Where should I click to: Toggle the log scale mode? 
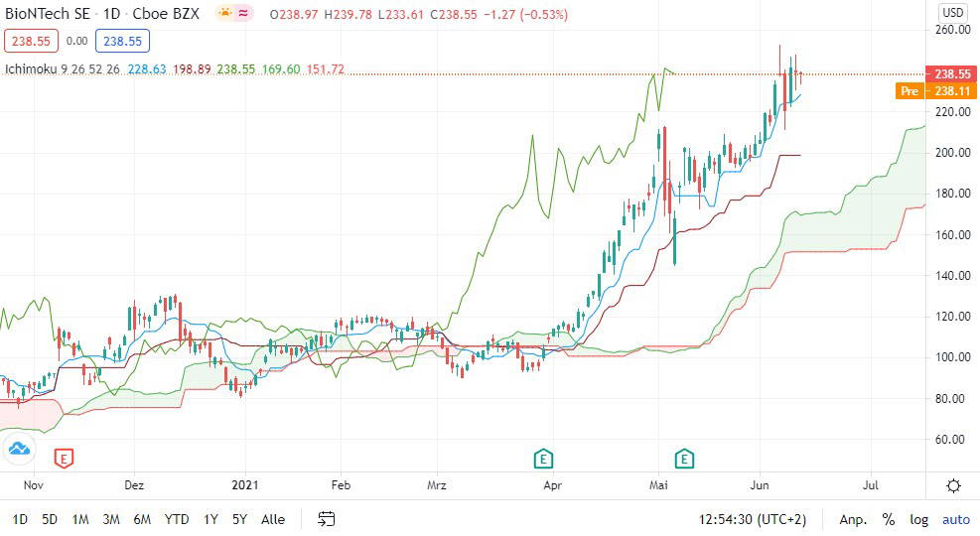pyautogui.click(x=918, y=519)
